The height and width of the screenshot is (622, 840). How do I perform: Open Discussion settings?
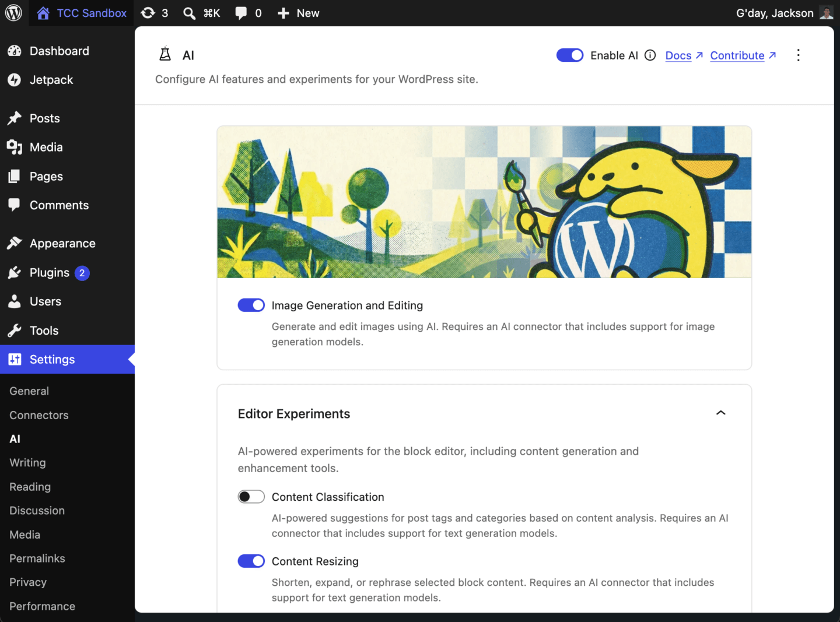37,511
